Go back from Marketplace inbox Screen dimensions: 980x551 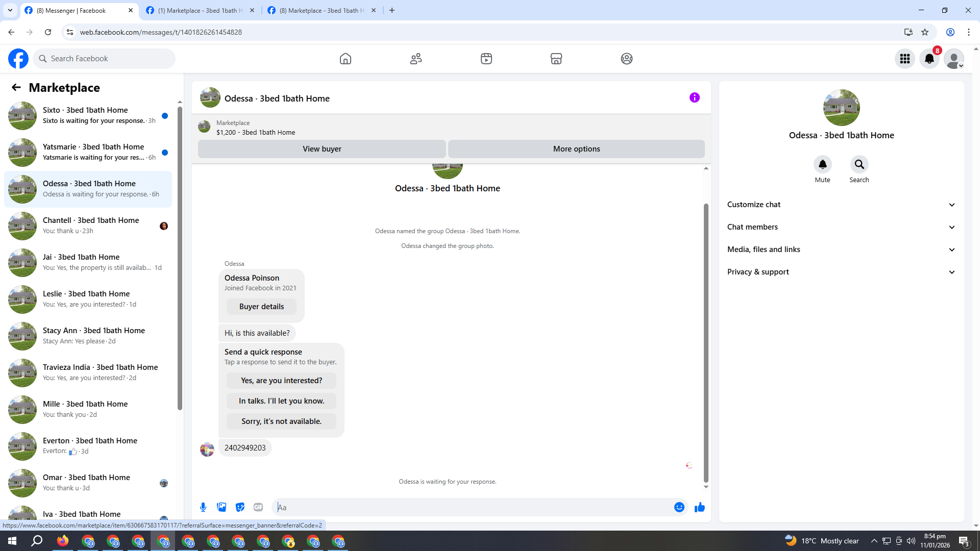click(x=16, y=87)
